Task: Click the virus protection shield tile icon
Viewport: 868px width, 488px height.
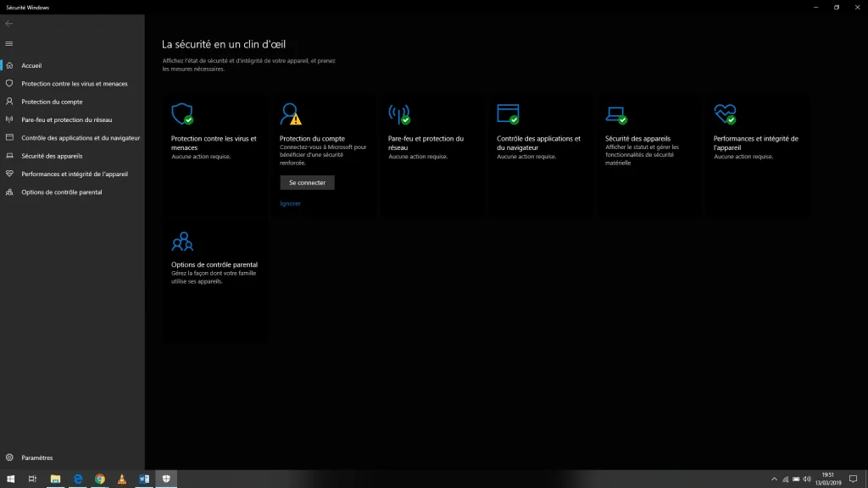Action: tap(182, 114)
